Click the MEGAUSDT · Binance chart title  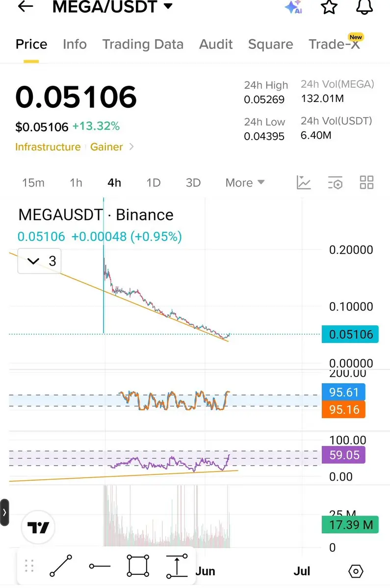pos(96,215)
